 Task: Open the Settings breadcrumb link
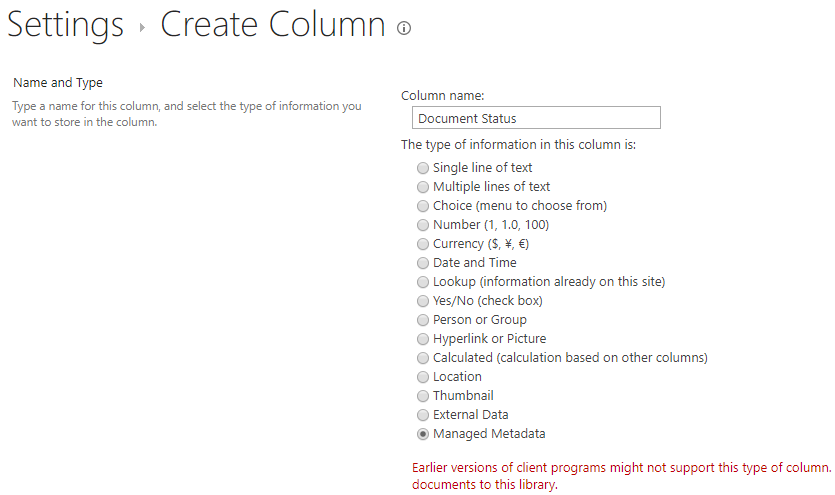click(x=65, y=25)
